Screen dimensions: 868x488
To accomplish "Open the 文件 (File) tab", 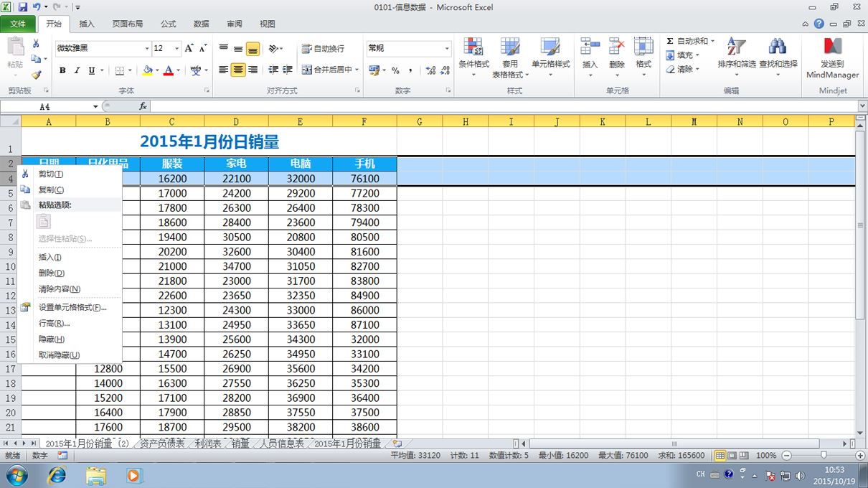I will [18, 24].
